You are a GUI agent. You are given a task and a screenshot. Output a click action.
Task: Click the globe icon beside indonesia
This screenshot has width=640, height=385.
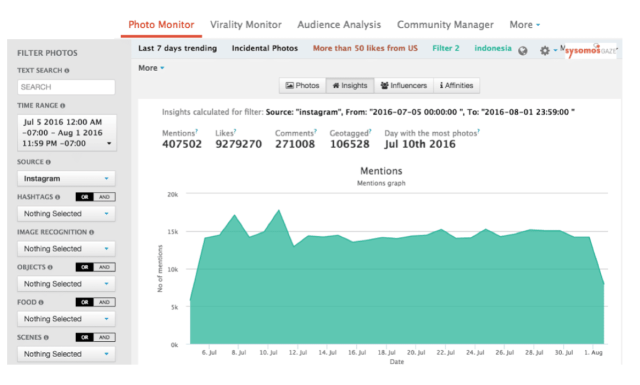tap(522, 51)
